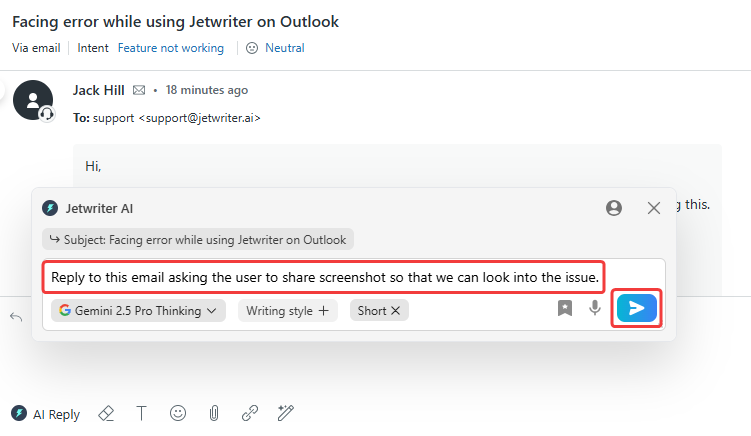This screenshot has height=436, width=751.
Task: Remove the Short length tag
Action: 395,311
